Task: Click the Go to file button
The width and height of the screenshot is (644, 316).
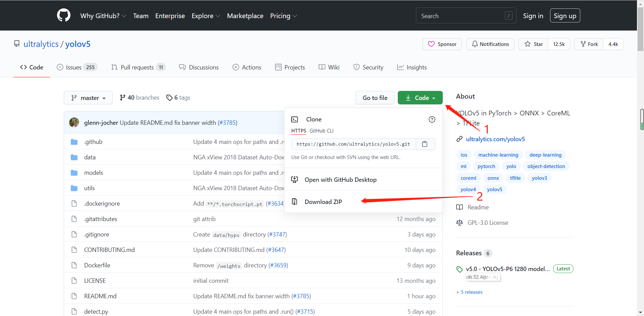Action: pyautogui.click(x=375, y=98)
